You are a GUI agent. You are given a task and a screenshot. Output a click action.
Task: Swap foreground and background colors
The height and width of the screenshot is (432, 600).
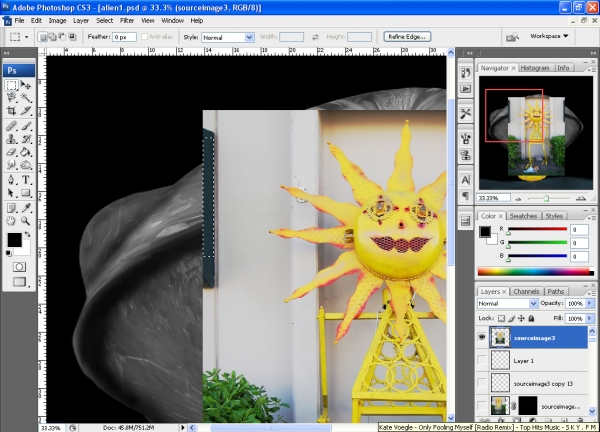pyautogui.click(x=27, y=234)
